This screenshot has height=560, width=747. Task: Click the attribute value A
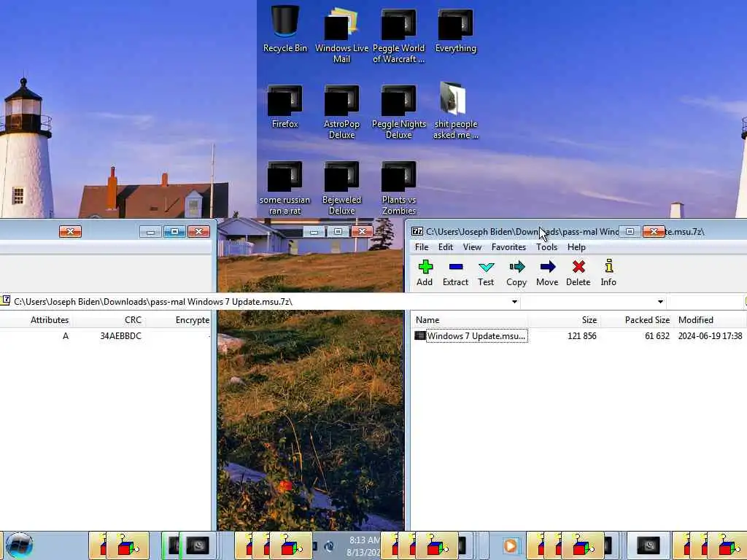point(66,335)
